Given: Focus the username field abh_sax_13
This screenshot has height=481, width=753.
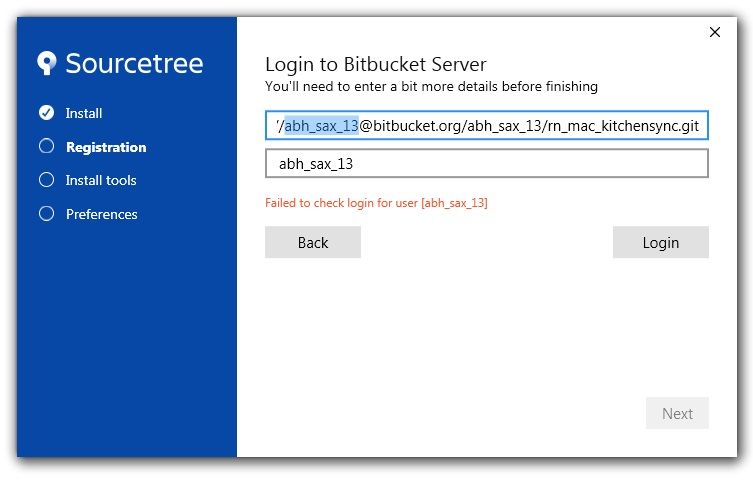Looking at the screenshot, I should pyautogui.click(x=486, y=164).
